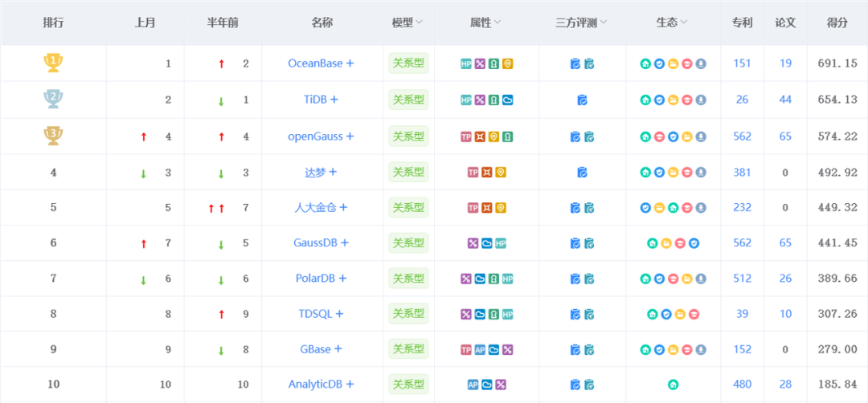Click the first blue clipboard icon in AnalyticDB row
The width and height of the screenshot is (868, 403).
(575, 385)
